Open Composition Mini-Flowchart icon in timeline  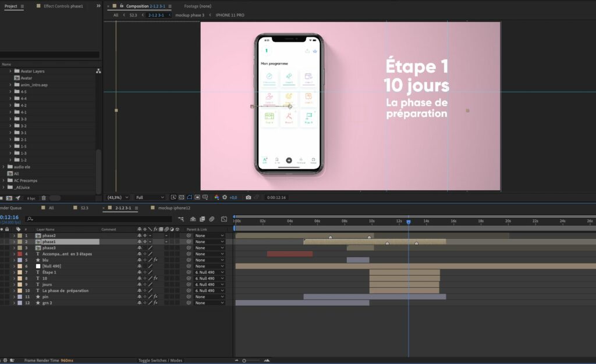181,219
